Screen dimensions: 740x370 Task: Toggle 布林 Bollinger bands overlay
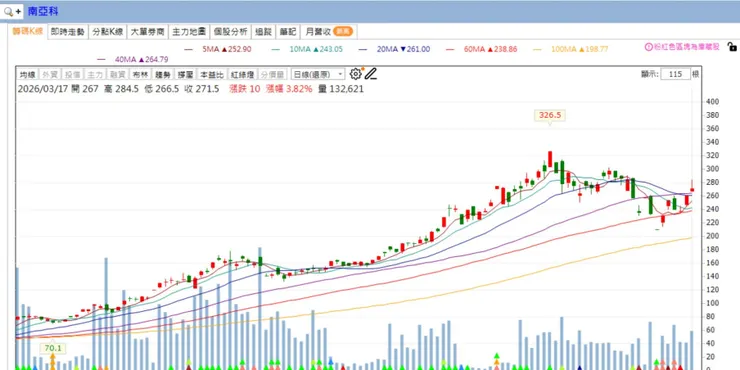[140, 75]
